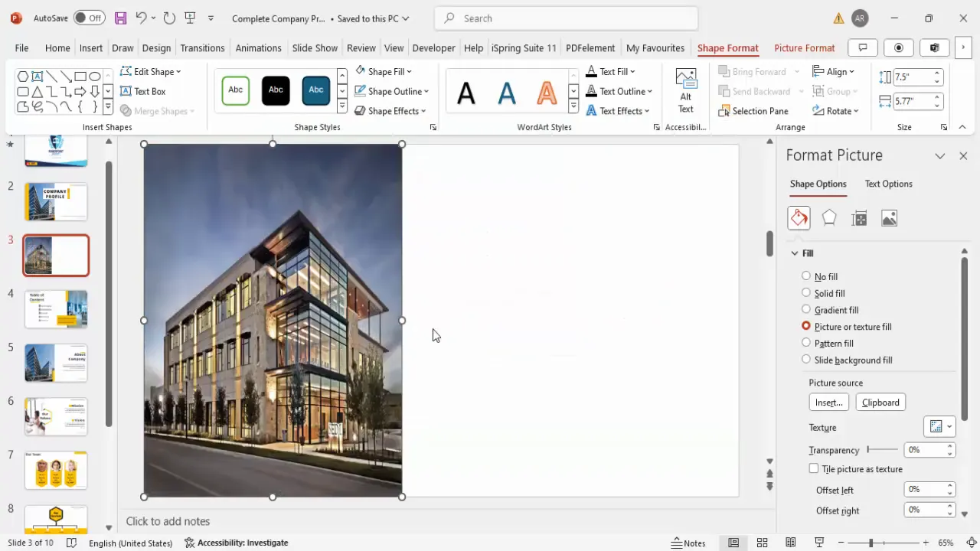Apply the blue A WordArt style
Viewport: 980px width, 551px height.
[x=507, y=93]
